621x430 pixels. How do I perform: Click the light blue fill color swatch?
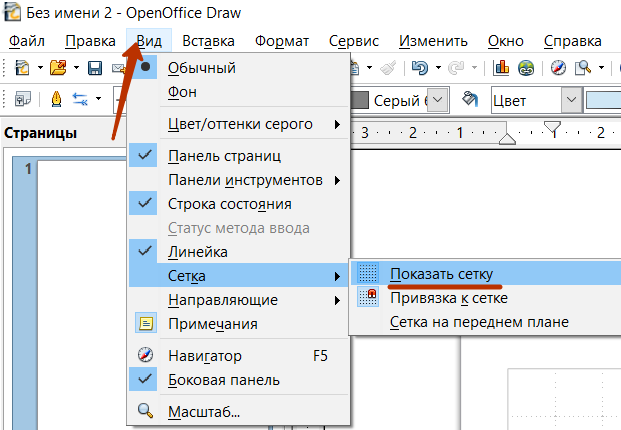tap(604, 100)
